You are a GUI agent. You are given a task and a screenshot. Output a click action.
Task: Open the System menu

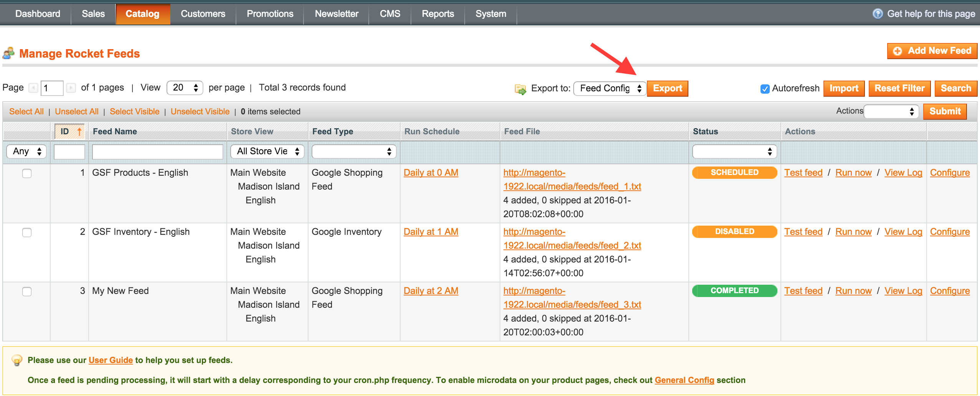(x=491, y=14)
